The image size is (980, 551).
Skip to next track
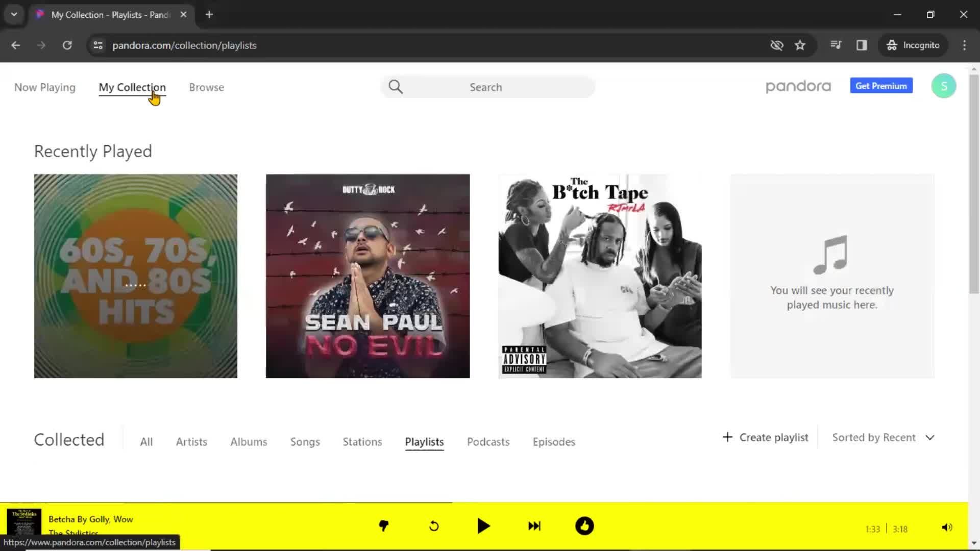click(x=534, y=526)
